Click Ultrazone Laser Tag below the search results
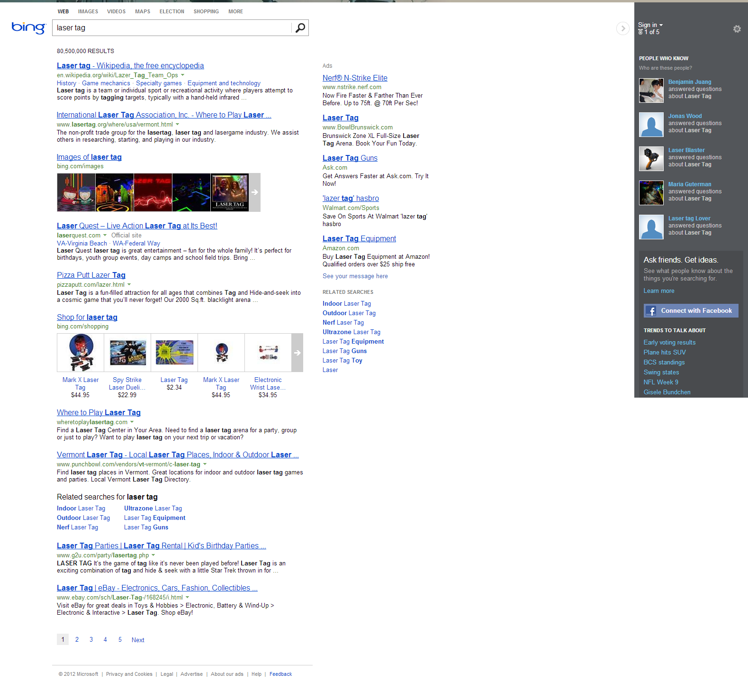Image resolution: width=748 pixels, height=700 pixels. [153, 508]
